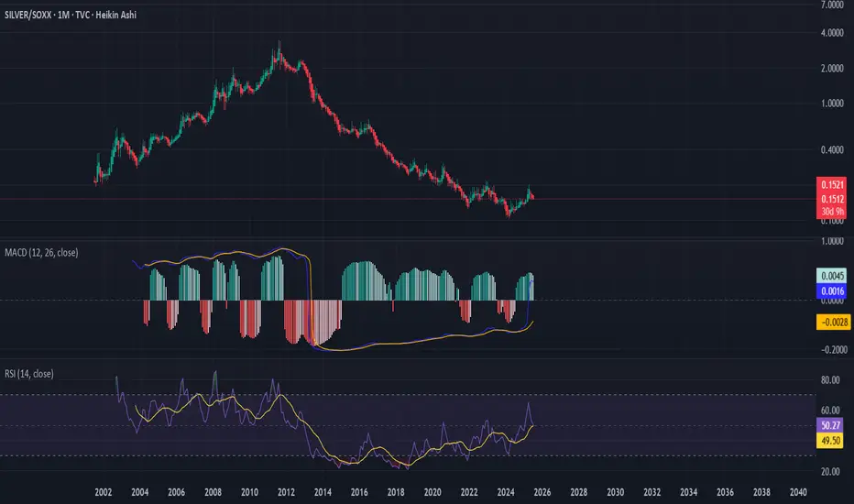The width and height of the screenshot is (854, 504).
Task: Click the 2.0000 price scale label
Action: coord(832,69)
